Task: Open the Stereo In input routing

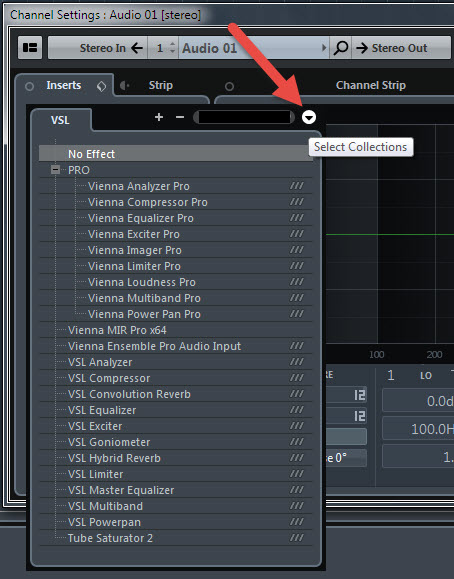Action: tap(98, 48)
